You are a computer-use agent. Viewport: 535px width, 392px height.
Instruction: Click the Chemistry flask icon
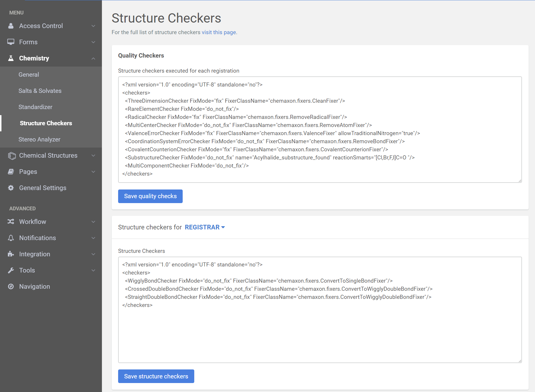coord(11,58)
